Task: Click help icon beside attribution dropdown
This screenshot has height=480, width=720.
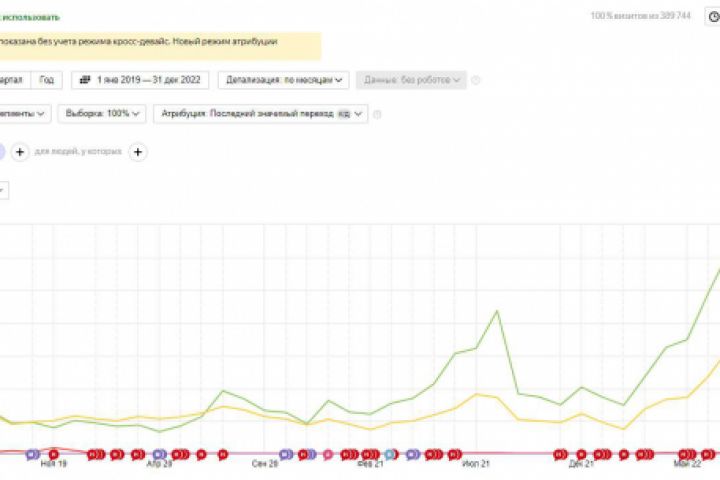Action: click(377, 114)
